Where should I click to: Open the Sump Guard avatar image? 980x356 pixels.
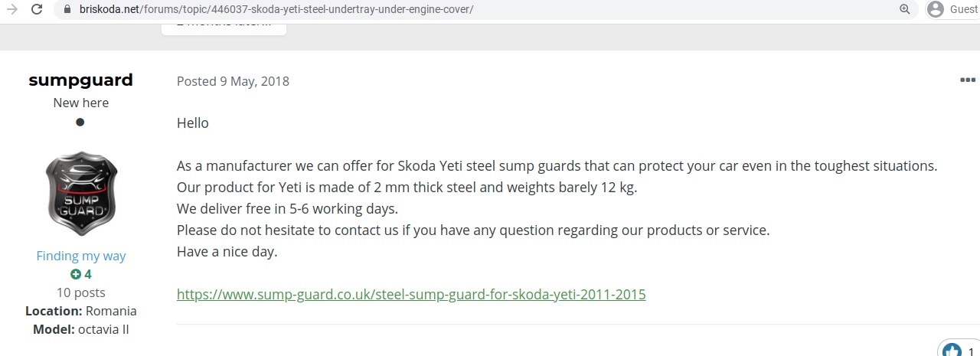point(81,193)
